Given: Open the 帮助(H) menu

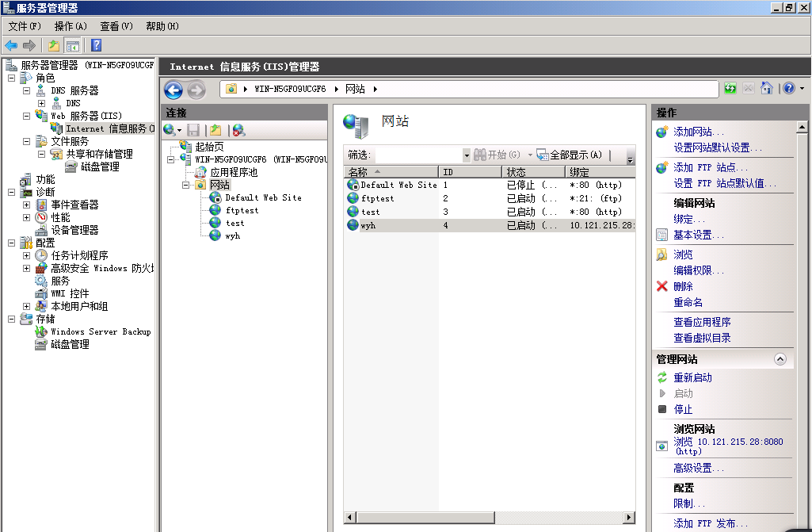Looking at the screenshot, I should pyautogui.click(x=162, y=26).
